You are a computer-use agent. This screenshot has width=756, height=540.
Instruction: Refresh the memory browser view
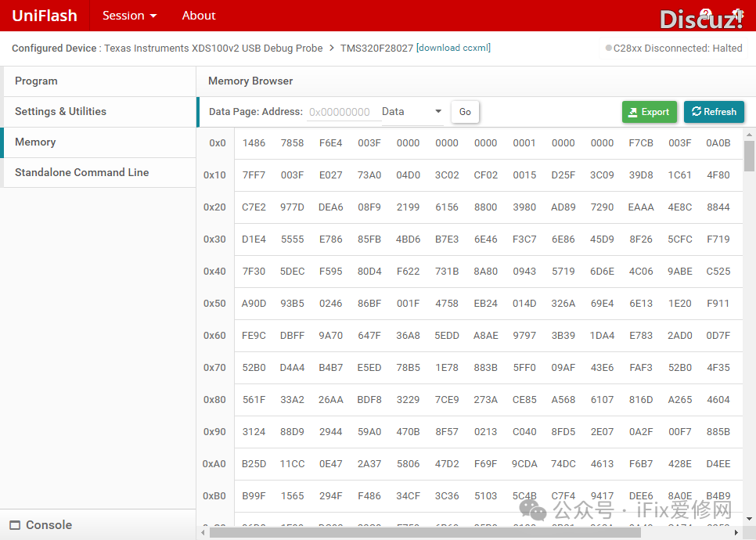(714, 112)
